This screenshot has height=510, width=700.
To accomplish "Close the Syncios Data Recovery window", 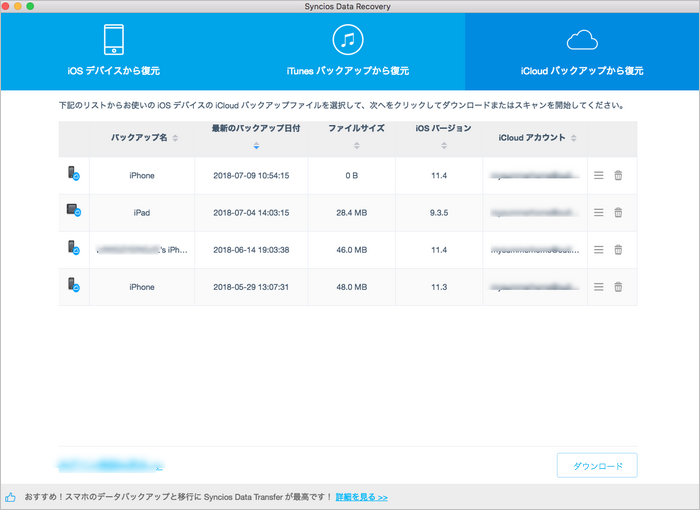I will (6, 6).
